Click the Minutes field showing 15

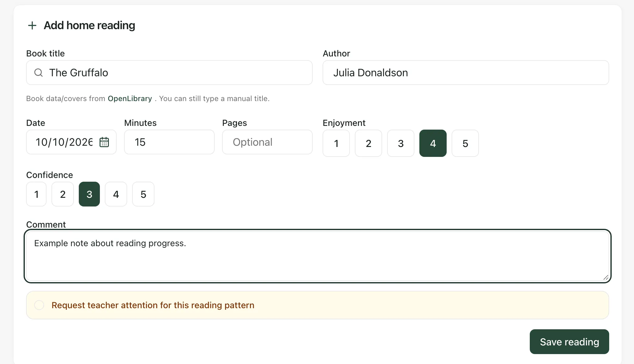coord(169,142)
